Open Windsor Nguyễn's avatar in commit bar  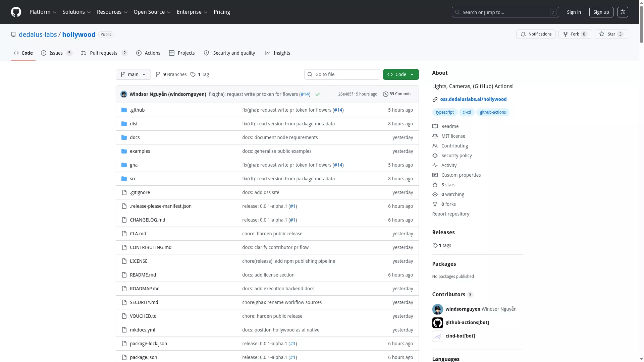point(124,94)
